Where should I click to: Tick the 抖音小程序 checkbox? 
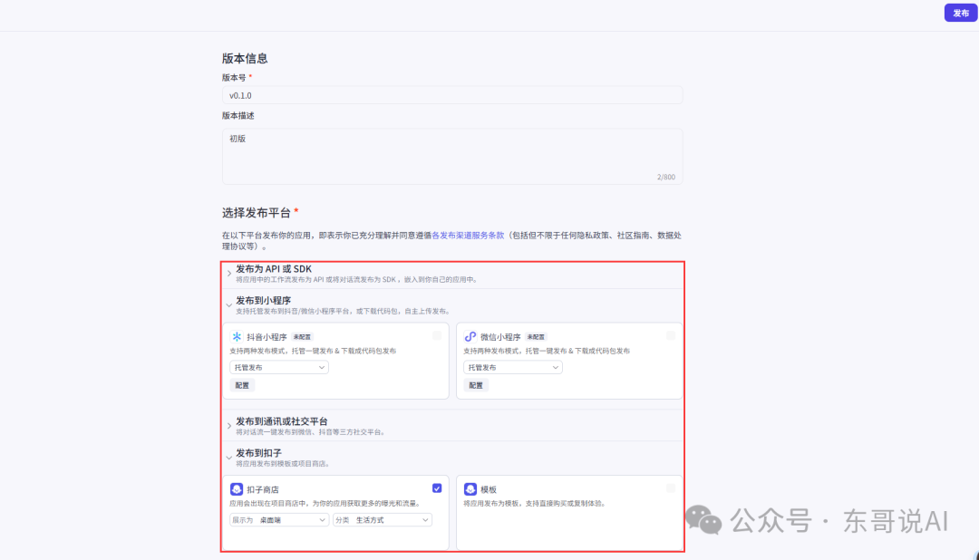[437, 336]
